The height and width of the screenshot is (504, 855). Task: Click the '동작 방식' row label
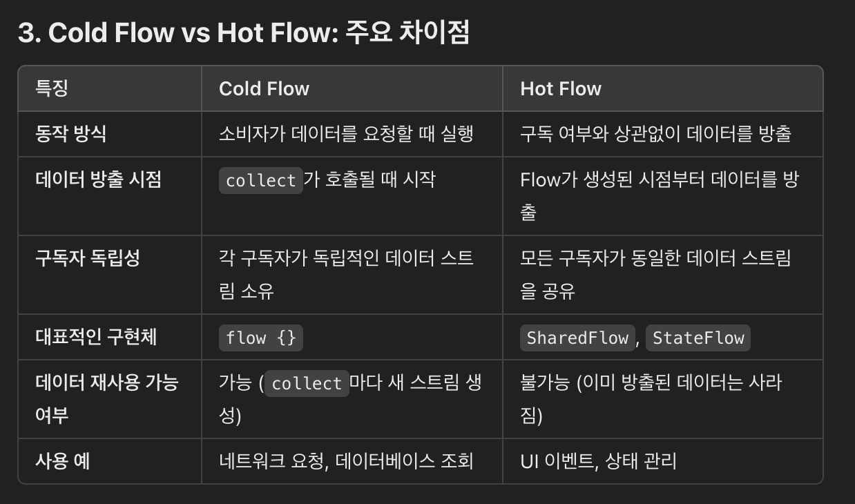click(x=71, y=133)
